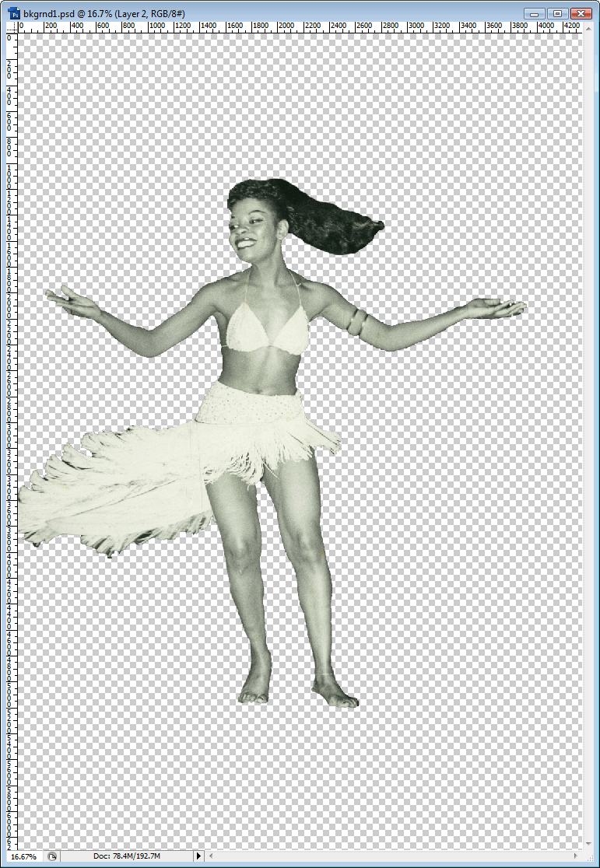Image resolution: width=600 pixels, height=868 pixels.
Task: Click the bkgrnd1.psd title bar text
Action: coord(104,12)
